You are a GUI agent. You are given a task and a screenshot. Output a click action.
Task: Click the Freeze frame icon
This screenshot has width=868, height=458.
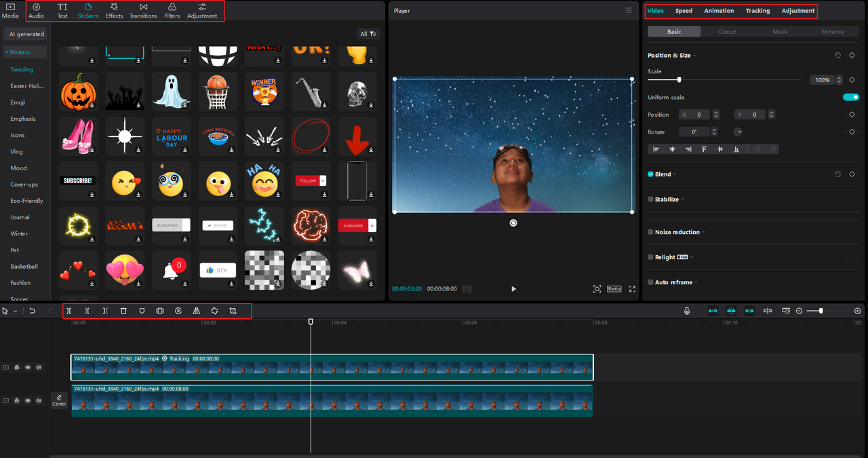[x=160, y=311]
